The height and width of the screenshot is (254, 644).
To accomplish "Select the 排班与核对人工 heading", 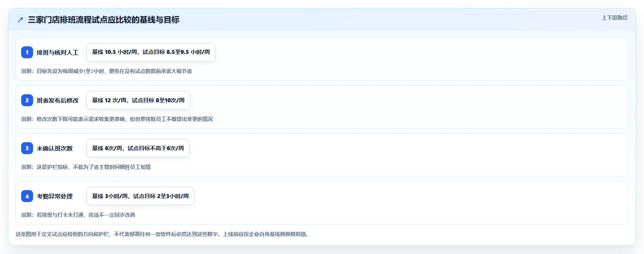I will point(57,52).
